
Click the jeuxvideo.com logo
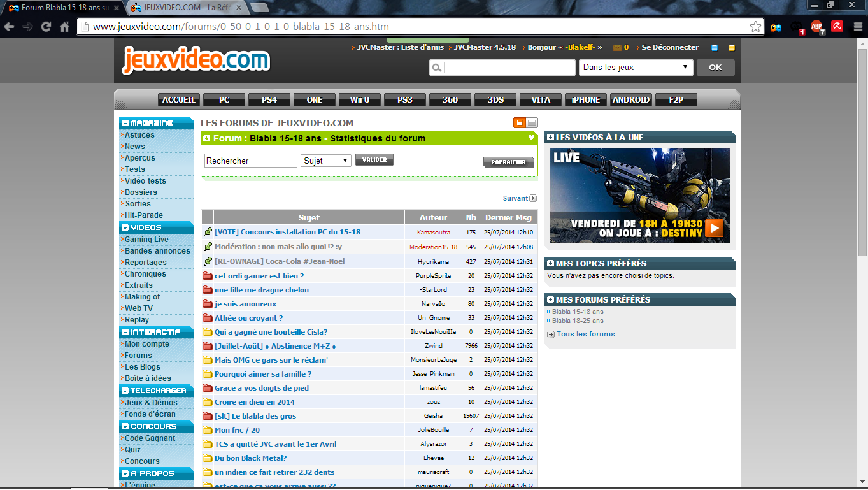pos(196,60)
